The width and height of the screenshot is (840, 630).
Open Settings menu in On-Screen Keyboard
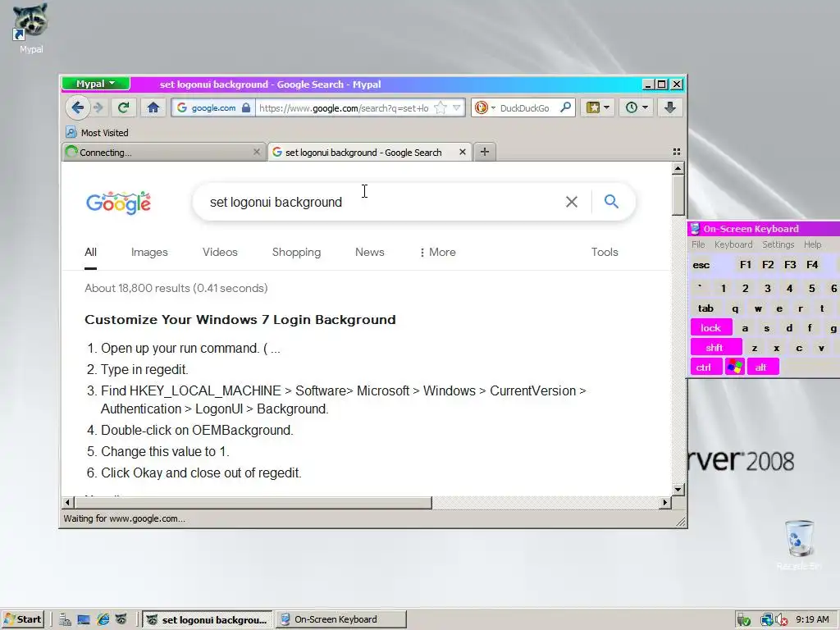(x=778, y=244)
